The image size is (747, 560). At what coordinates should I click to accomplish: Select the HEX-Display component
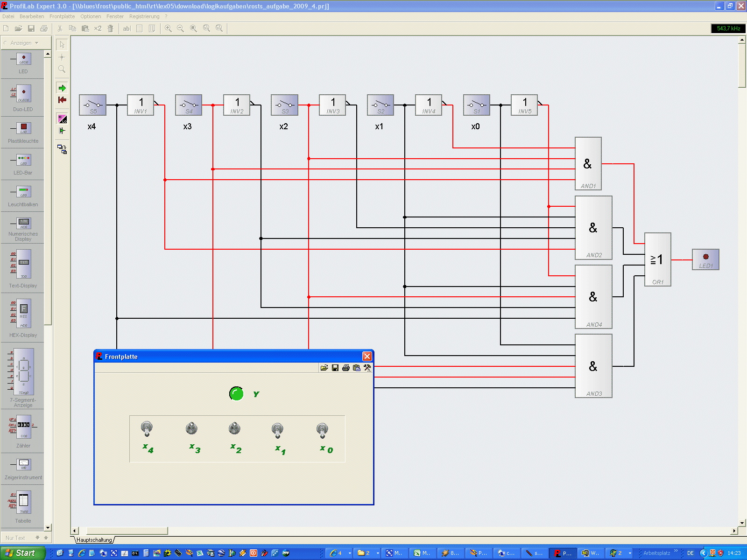23,318
